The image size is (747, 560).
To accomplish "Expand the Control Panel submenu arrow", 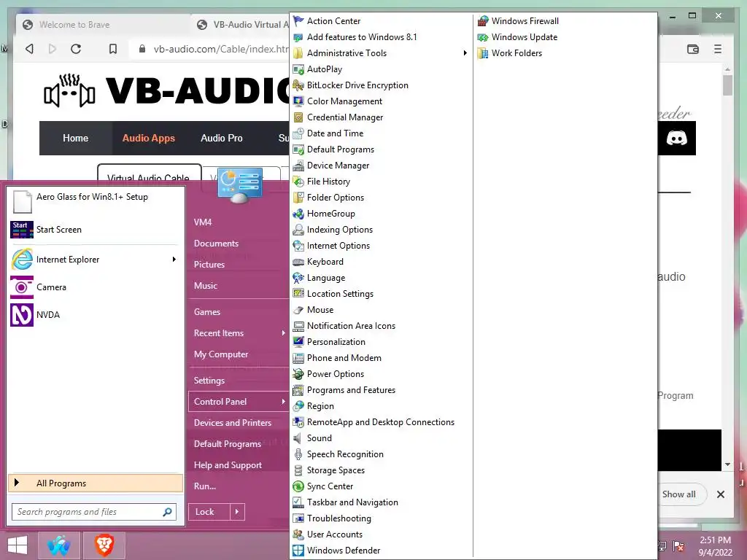I will [284, 402].
